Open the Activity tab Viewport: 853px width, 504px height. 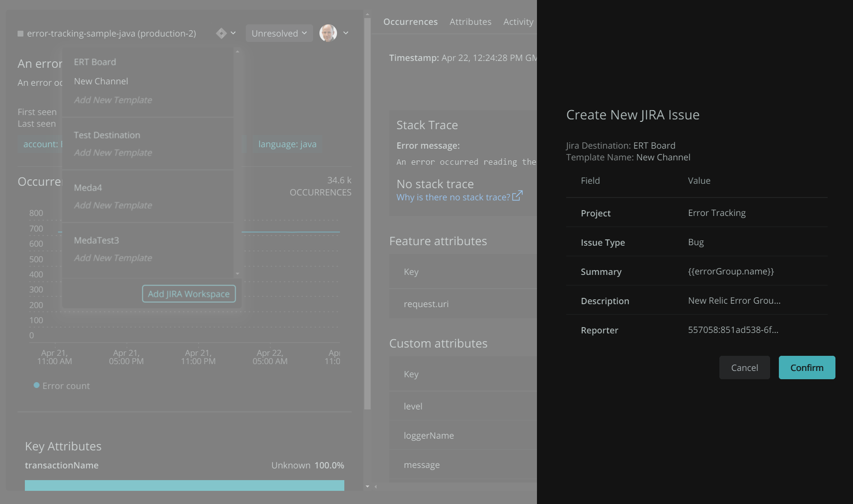pyautogui.click(x=518, y=21)
